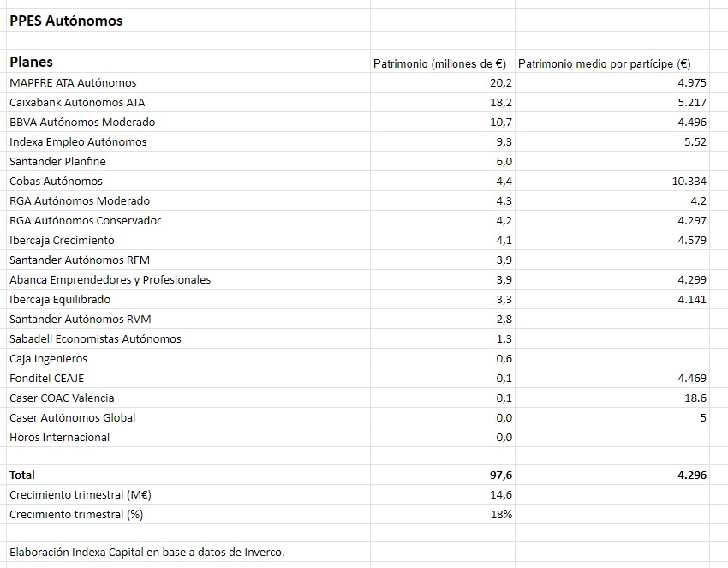Viewport: 728px width, 568px height.
Task: Select the Fonditel CEAJE cell
Action: 46,378
